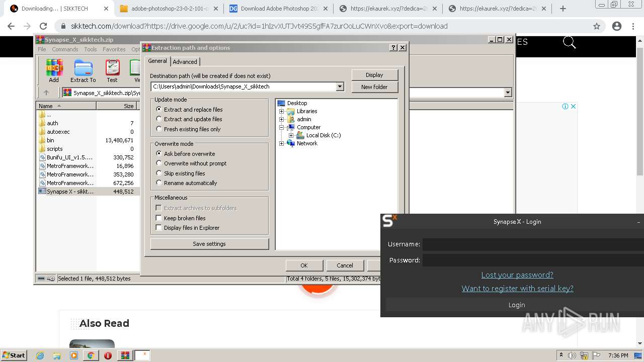This screenshot has width=644, height=362.
Task: Expand the Libraries tree node
Action: 282,111
